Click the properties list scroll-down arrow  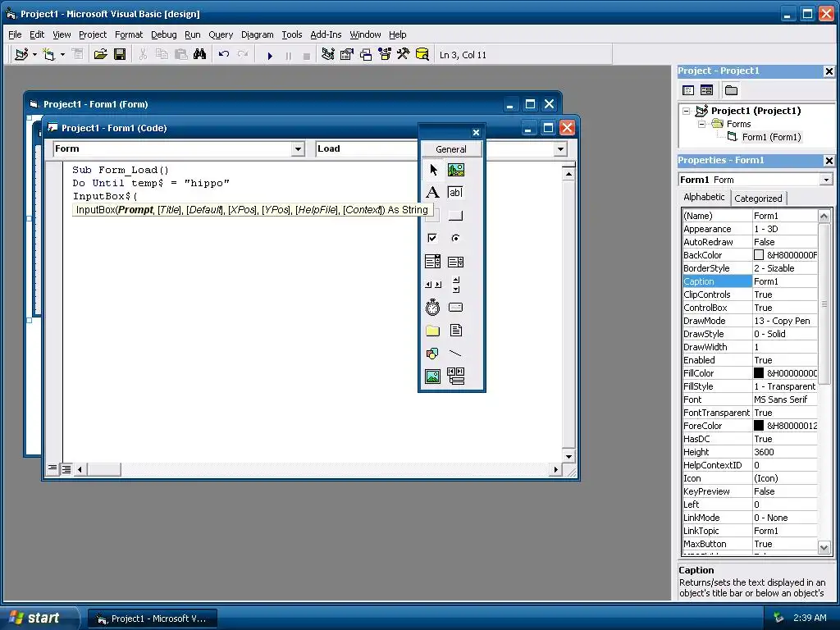tap(824, 547)
